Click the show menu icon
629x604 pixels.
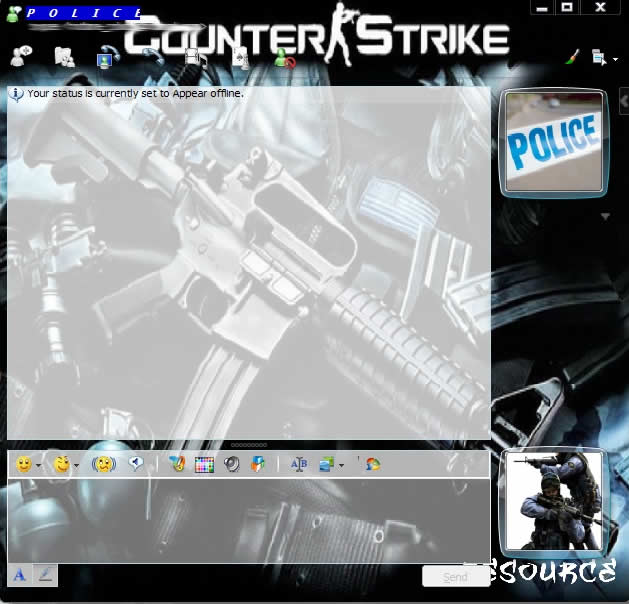(x=599, y=57)
